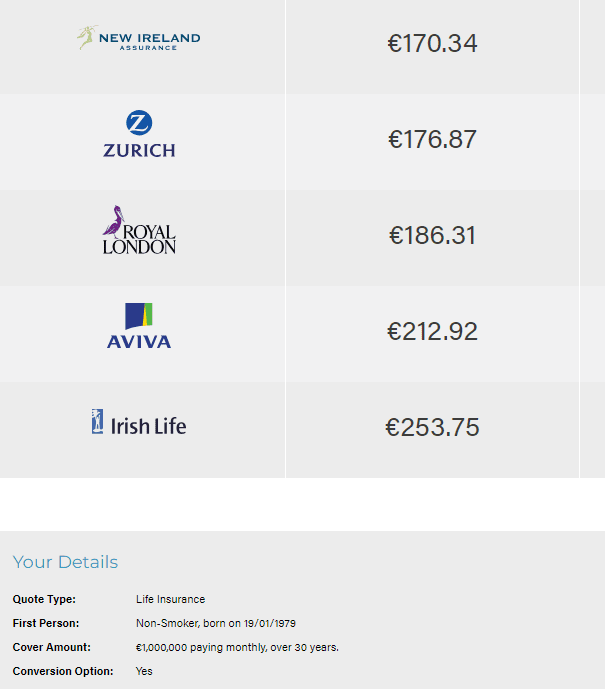Click the Quote Type label
Image resolution: width=605 pixels, height=689 pixels.
coord(44,599)
